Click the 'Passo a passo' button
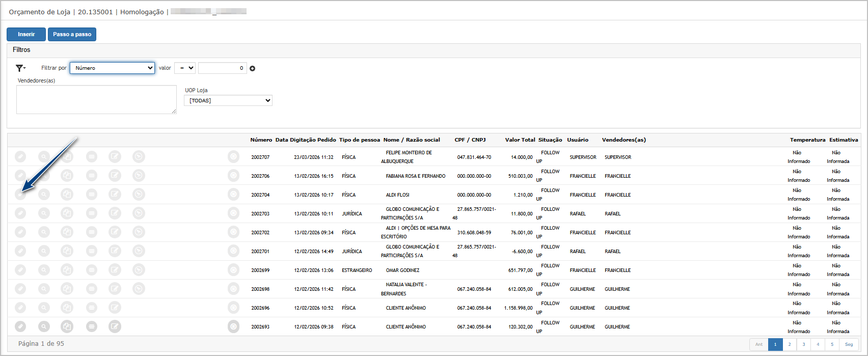868x356 pixels. click(72, 34)
